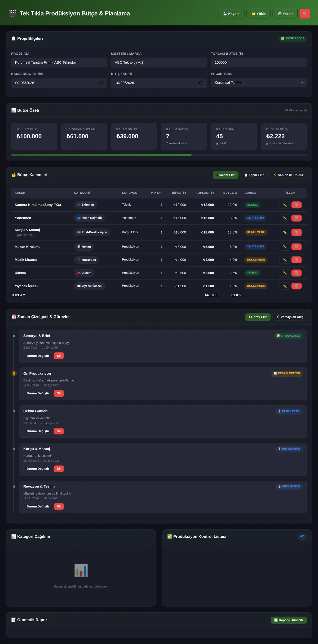Remove the Mekan Kiralama budget item
318x644 pixels.
pyautogui.click(x=297, y=247)
